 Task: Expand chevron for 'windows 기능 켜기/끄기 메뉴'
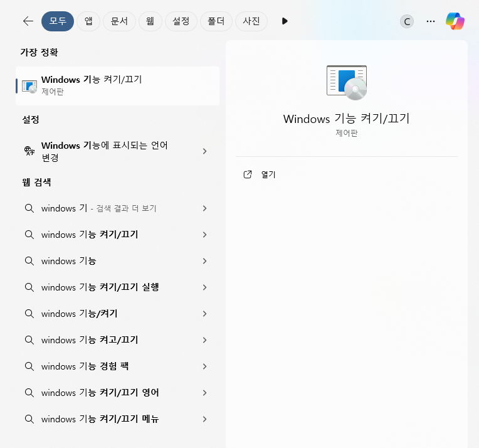(204, 419)
